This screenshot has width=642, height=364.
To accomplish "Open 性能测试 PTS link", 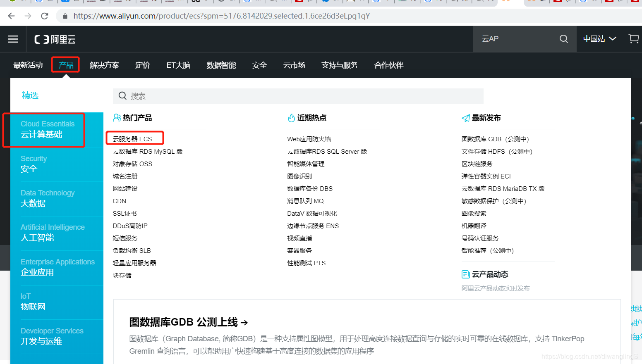I will (x=307, y=263).
